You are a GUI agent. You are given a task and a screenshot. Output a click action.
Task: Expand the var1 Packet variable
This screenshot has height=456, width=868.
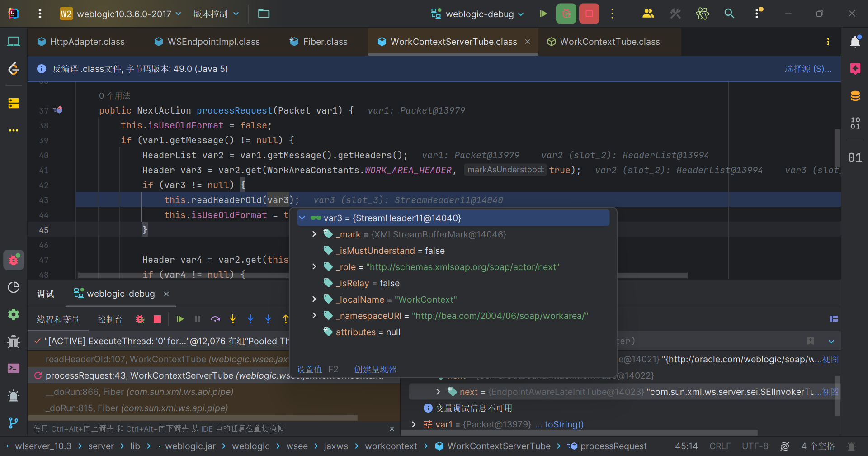coord(414,424)
